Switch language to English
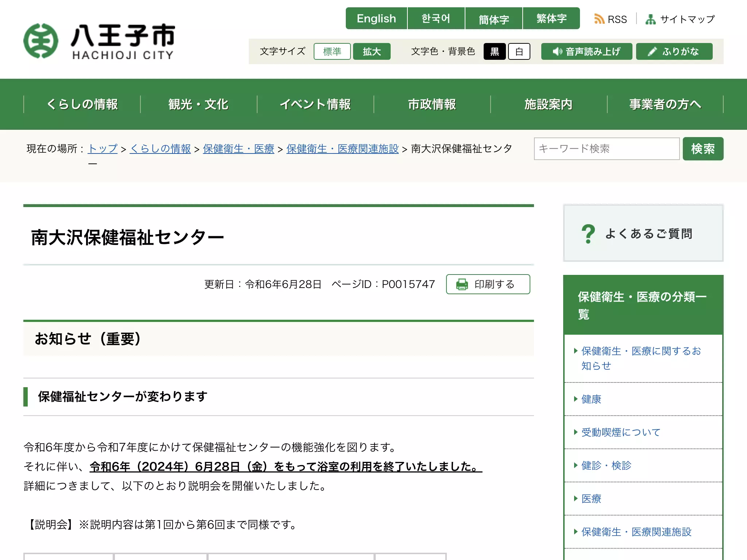747x560 pixels. click(376, 18)
